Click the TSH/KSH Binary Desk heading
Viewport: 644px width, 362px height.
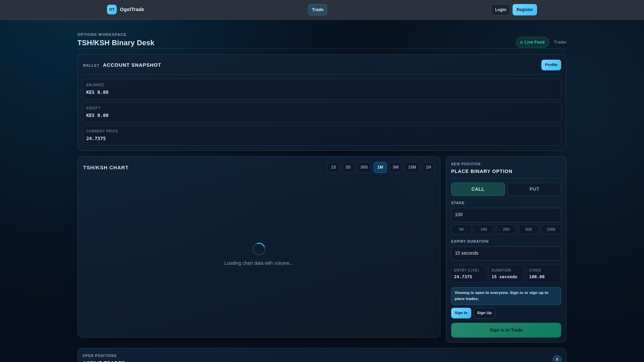[x=116, y=43]
